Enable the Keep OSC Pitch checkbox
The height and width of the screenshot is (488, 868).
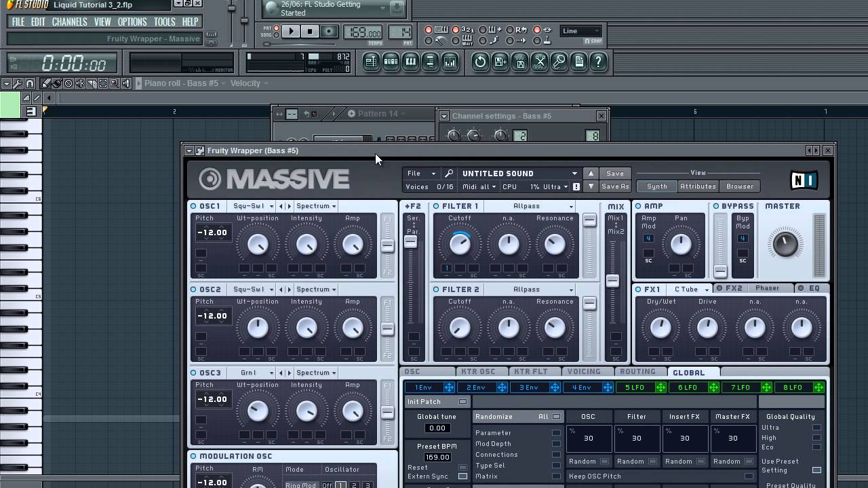coord(749,476)
